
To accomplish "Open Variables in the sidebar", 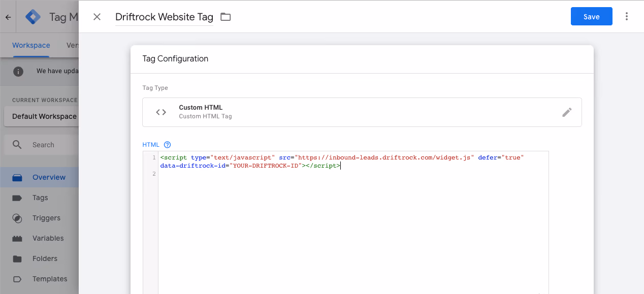I will point(39,238).
